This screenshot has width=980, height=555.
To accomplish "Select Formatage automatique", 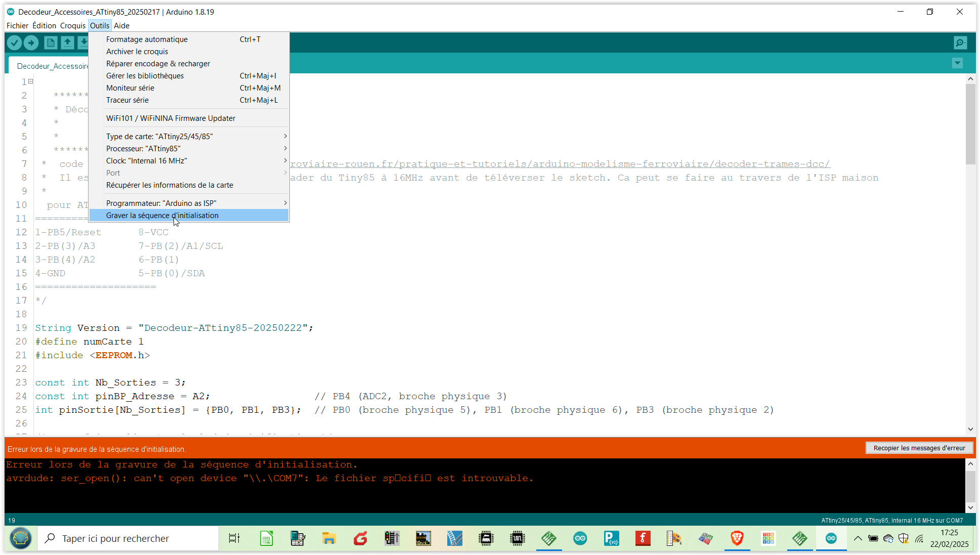I will click(189, 39).
